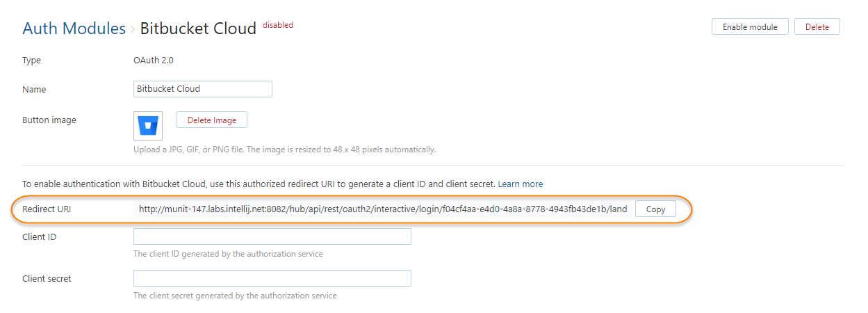Click the breadcrumb chevron after Auth Modules
The width and height of the screenshot is (868, 313).
[133, 29]
